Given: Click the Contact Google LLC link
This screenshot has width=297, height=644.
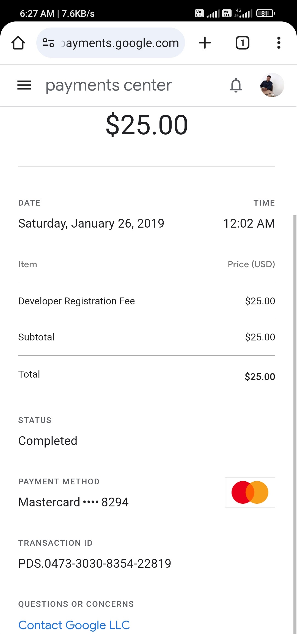Looking at the screenshot, I should 74,625.
